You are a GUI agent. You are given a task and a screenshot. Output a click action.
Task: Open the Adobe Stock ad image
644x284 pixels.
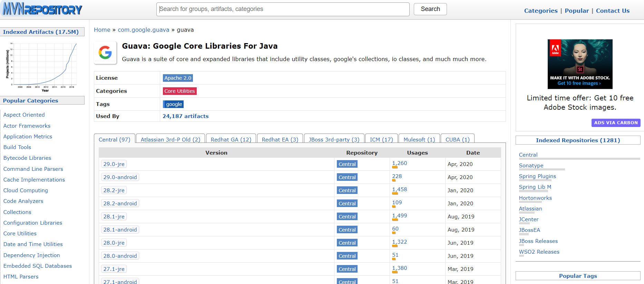click(580, 64)
